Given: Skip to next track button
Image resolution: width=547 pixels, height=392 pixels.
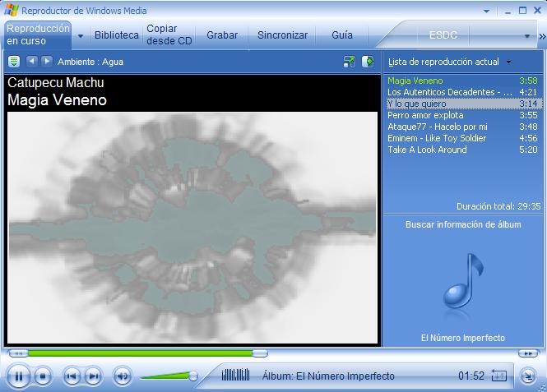Looking at the screenshot, I should 93,376.
